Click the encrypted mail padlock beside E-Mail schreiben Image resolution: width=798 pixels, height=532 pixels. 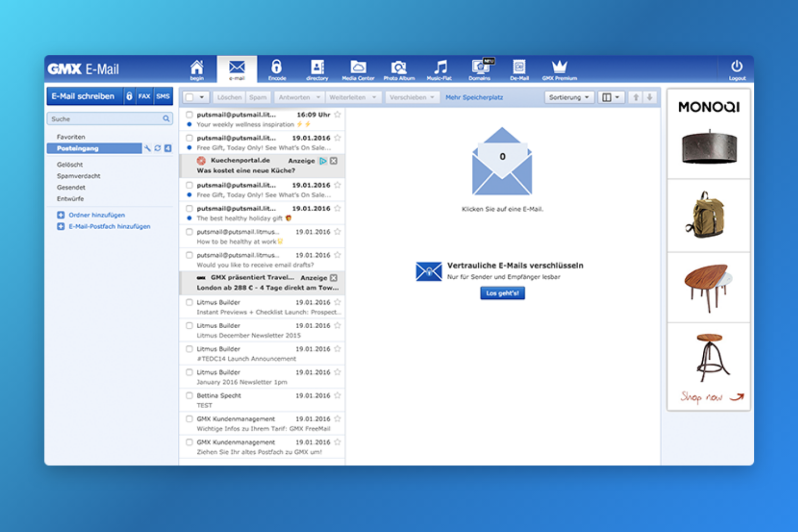129,96
